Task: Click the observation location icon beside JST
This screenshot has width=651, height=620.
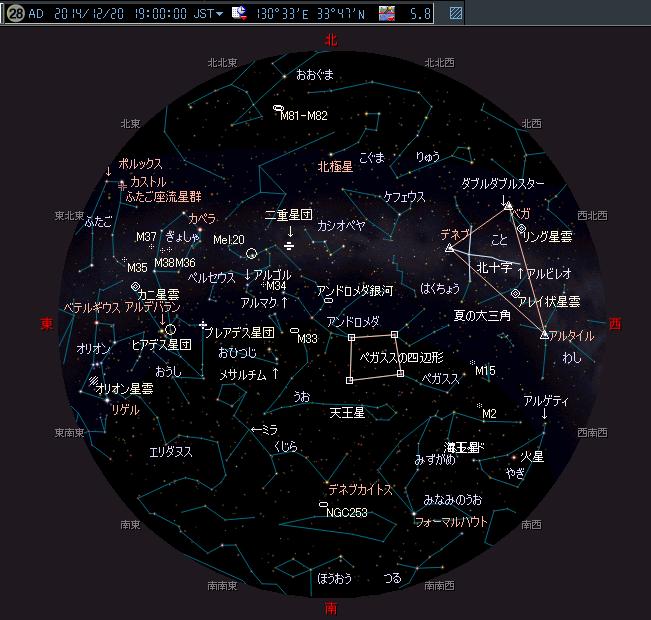Action: (239, 14)
